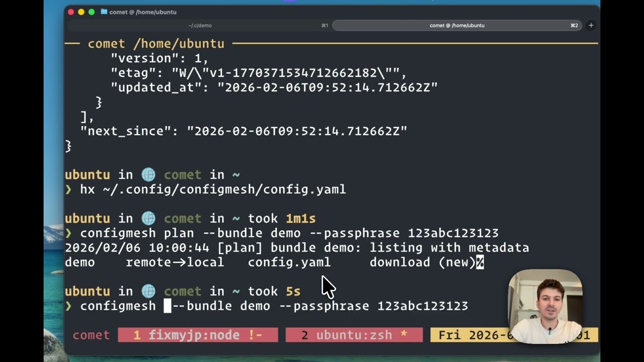Close the terminal window with the red button
Image resolution: width=644 pixels, height=362 pixels.
tap(71, 12)
